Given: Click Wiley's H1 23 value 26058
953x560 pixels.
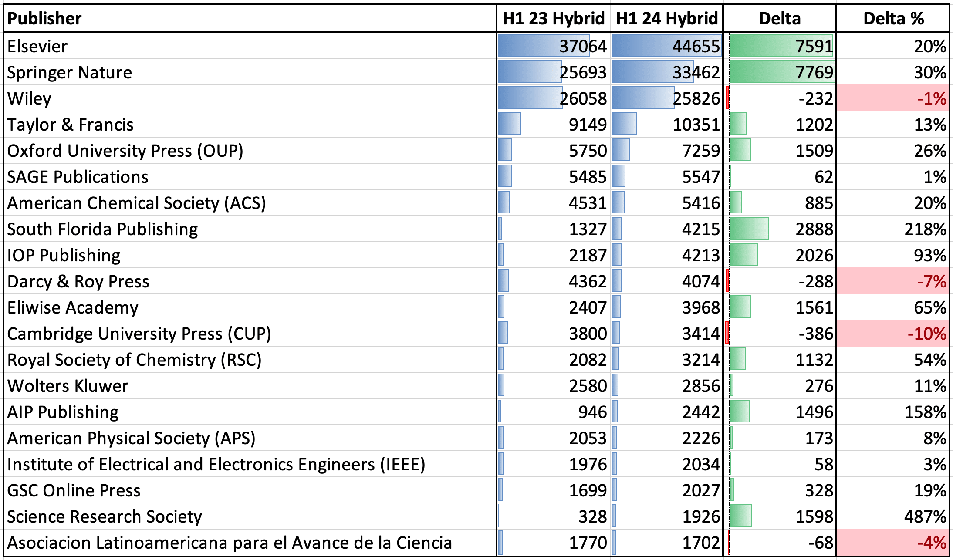Looking at the screenshot, I should click(x=554, y=98).
